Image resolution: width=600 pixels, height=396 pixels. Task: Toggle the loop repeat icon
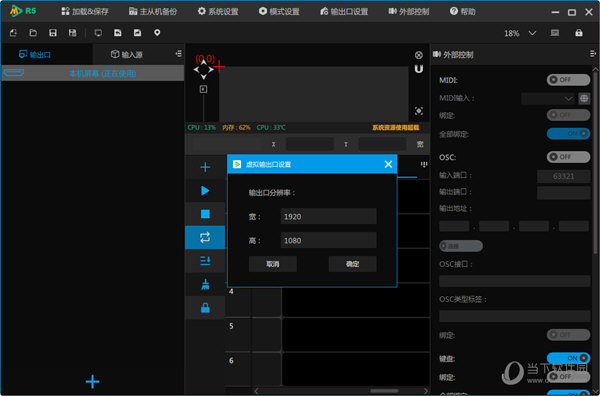(x=205, y=238)
